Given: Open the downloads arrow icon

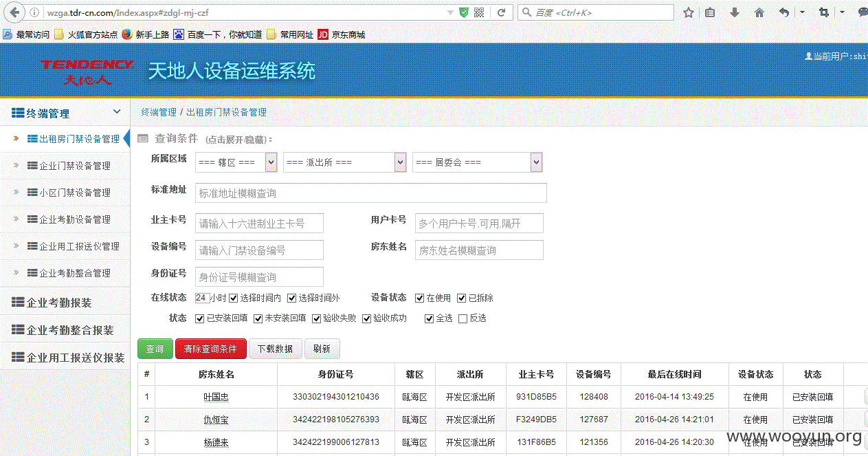Looking at the screenshot, I should tap(735, 12).
